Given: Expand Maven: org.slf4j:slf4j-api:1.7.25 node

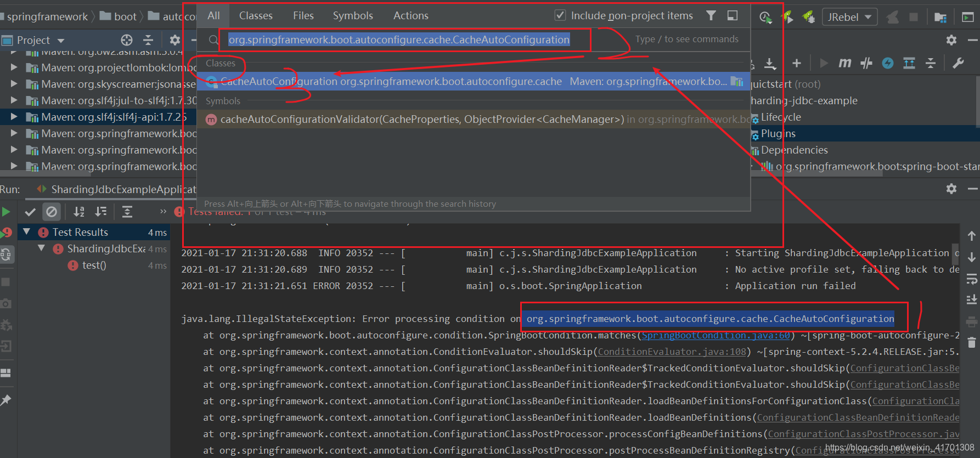Looking at the screenshot, I should (14, 117).
